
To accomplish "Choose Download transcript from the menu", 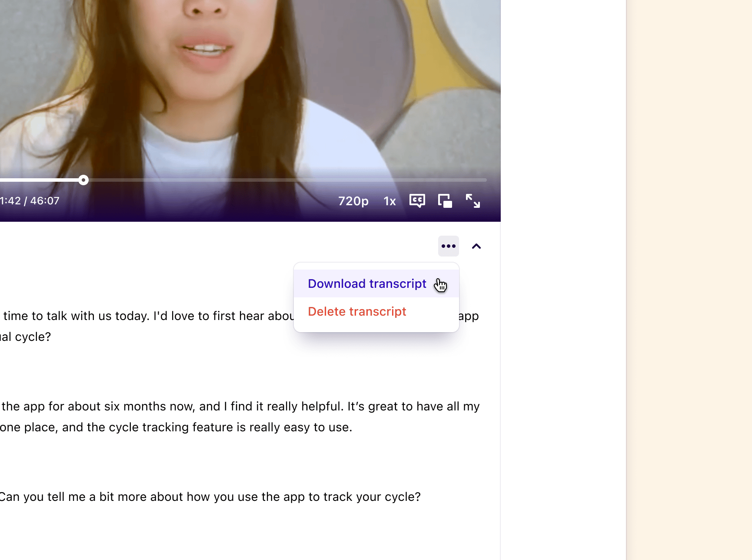I will click(x=376, y=283).
